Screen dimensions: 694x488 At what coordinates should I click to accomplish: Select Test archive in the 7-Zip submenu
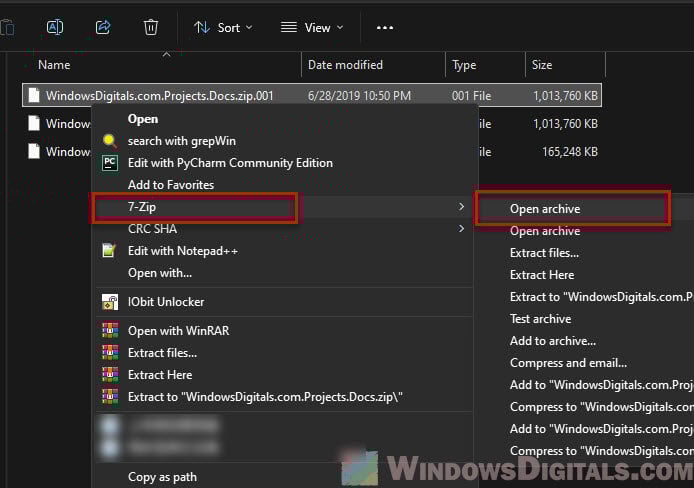click(x=540, y=319)
